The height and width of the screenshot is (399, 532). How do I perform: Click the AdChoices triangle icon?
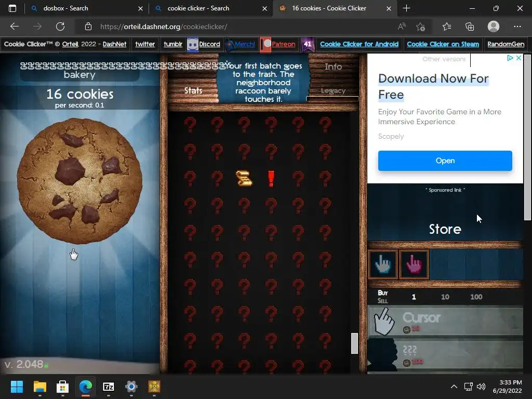coord(510,58)
